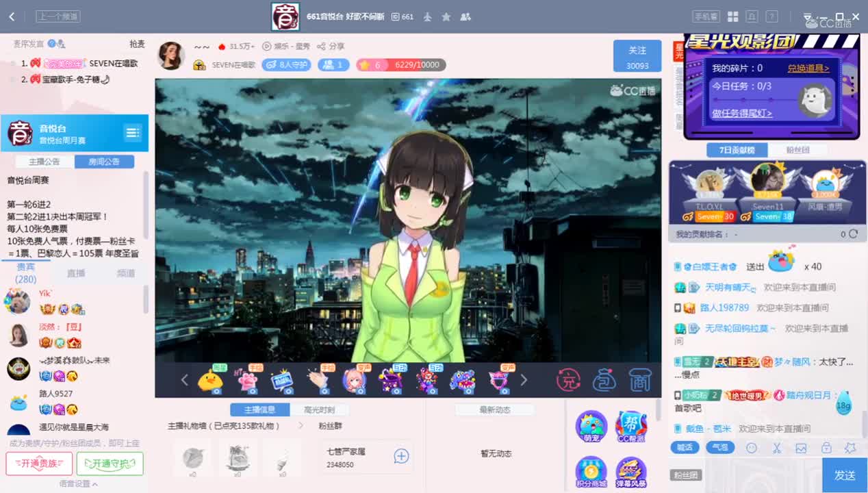The width and height of the screenshot is (868, 493).
Task: Open the 弹幕风暴 icon
Action: 631,472
